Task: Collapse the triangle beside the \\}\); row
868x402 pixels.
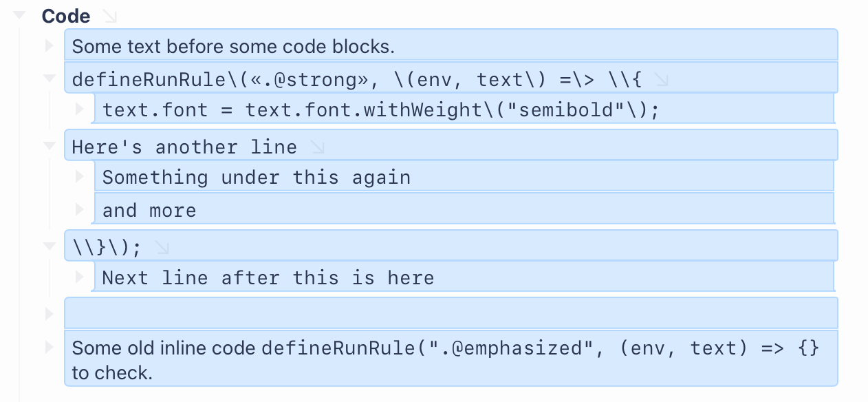Action: 49,246
